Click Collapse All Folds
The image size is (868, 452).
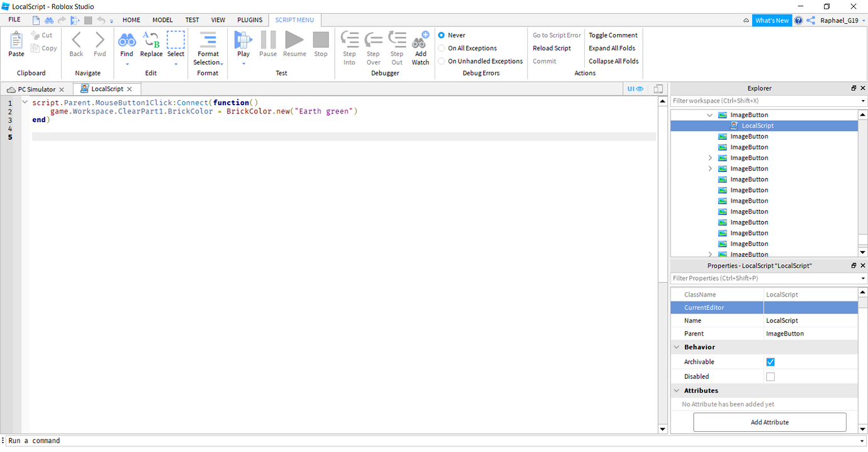(614, 61)
